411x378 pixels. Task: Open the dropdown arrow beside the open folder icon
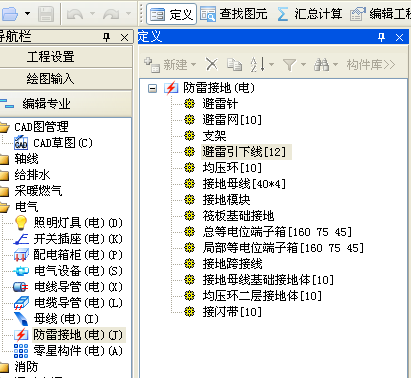pyautogui.click(x=28, y=14)
